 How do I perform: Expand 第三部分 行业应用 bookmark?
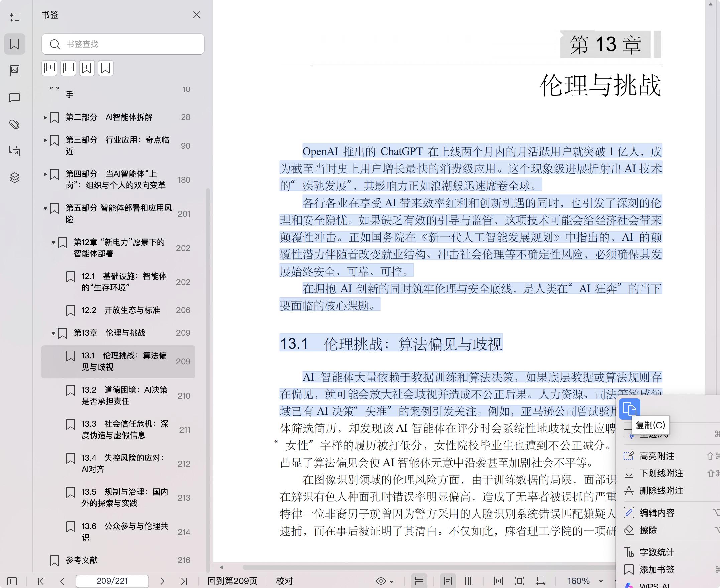[x=45, y=140]
